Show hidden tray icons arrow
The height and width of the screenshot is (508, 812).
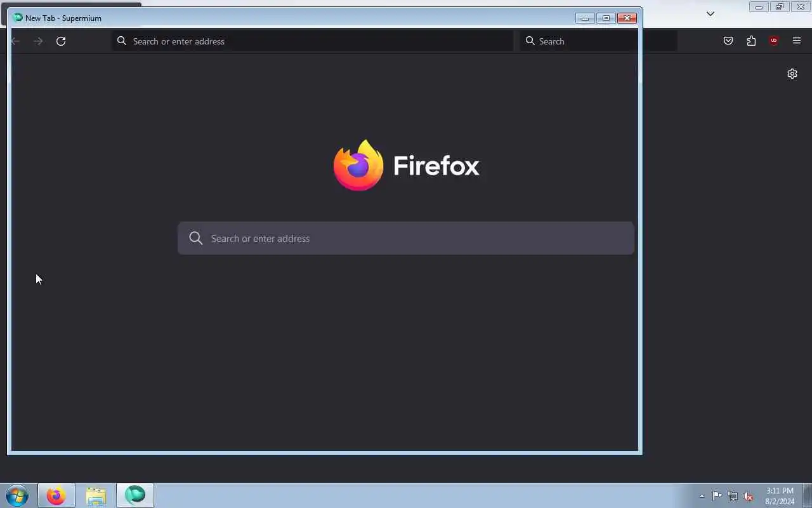(x=702, y=496)
